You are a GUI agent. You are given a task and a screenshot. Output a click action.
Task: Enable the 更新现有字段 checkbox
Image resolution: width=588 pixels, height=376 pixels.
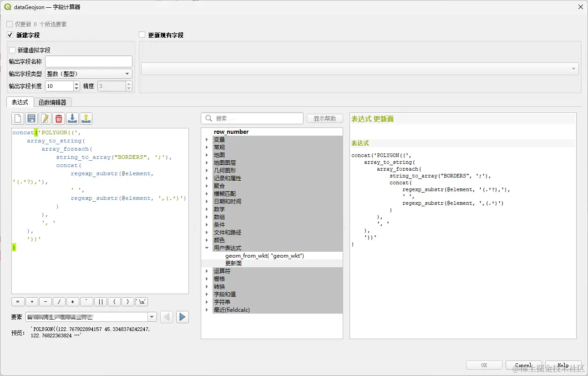pyautogui.click(x=142, y=35)
